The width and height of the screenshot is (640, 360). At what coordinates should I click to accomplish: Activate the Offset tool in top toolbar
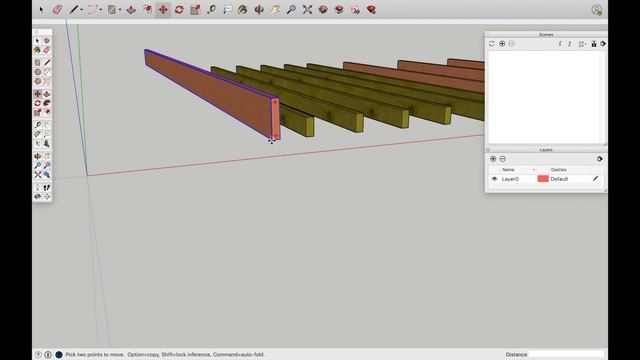coord(147,9)
